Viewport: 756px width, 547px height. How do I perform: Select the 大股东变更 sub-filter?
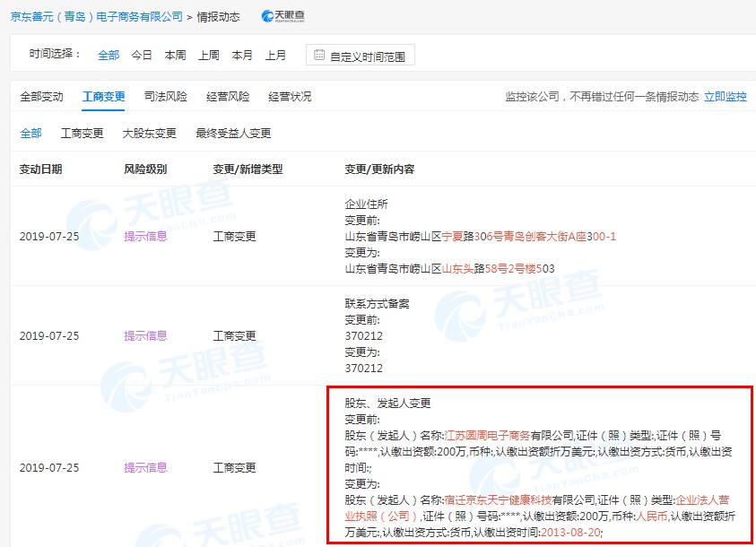(x=150, y=133)
